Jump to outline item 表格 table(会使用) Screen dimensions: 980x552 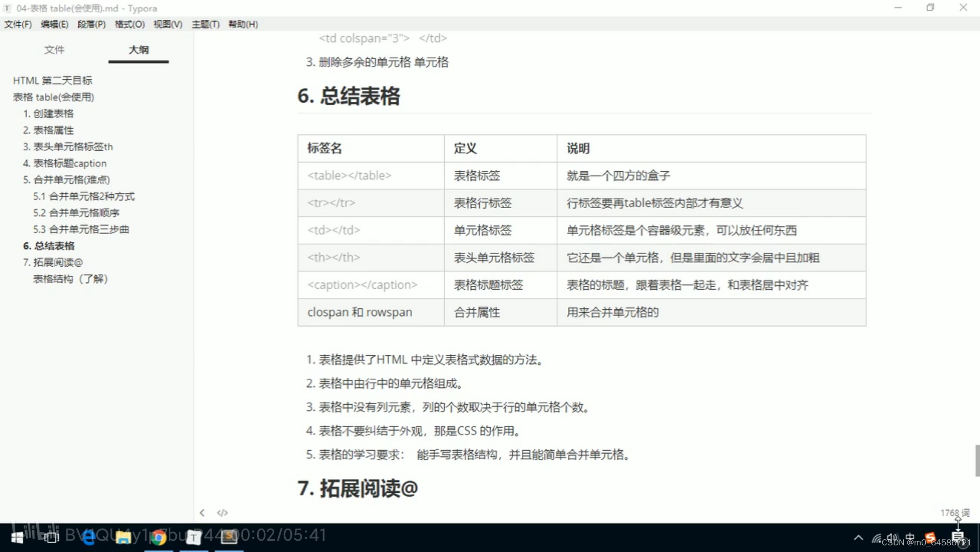54,97
